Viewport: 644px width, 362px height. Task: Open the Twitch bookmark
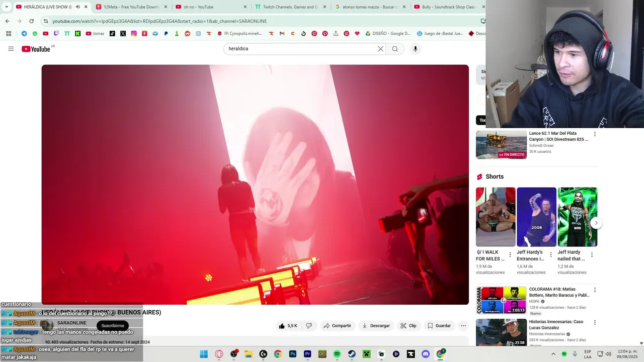point(56,34)
